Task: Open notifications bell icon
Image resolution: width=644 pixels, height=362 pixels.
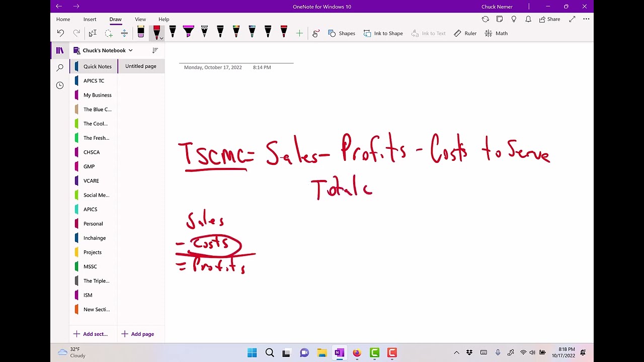Action: pyautogui.click(x=528, y=19)
